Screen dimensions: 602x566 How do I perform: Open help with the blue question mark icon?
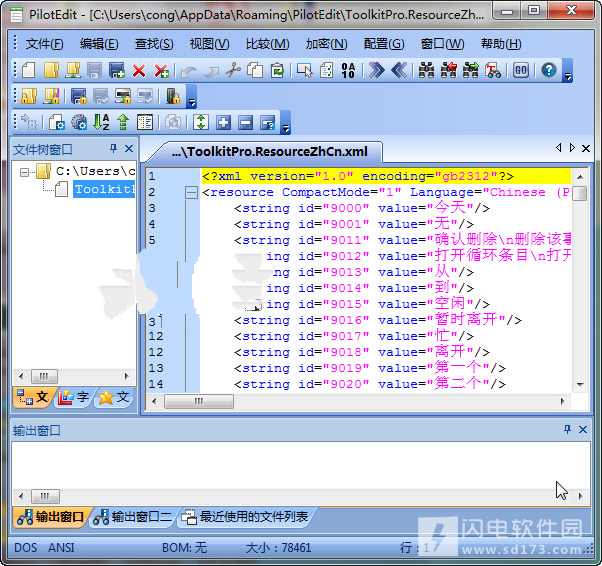click(x=549, y=71)
